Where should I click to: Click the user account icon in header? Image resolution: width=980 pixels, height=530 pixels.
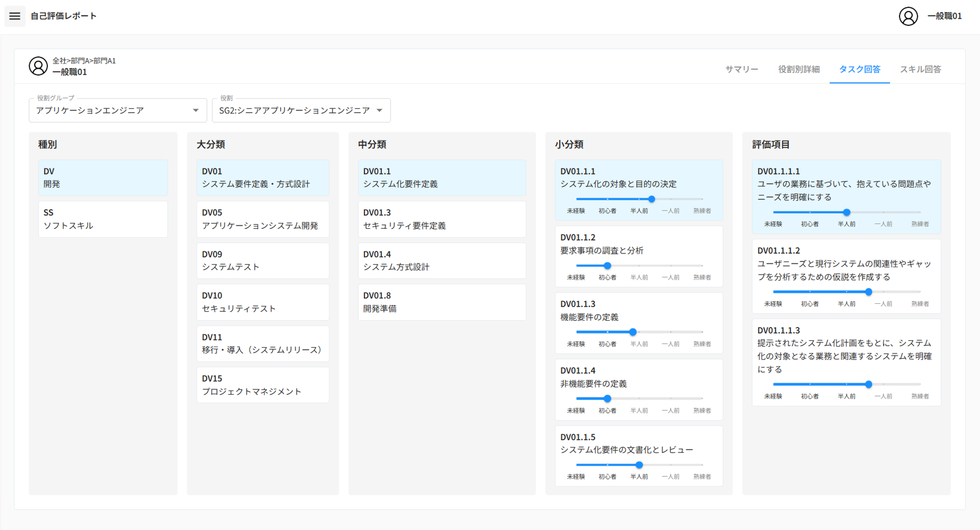908,16
